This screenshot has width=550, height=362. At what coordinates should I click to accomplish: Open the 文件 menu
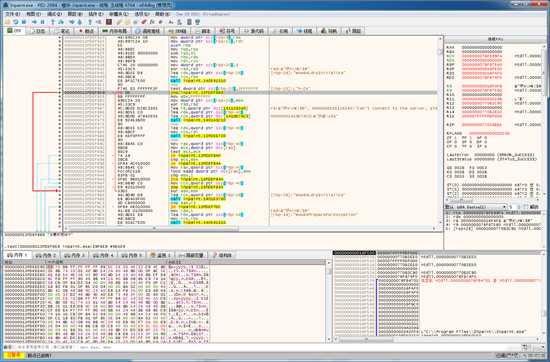tap(13, 14)
